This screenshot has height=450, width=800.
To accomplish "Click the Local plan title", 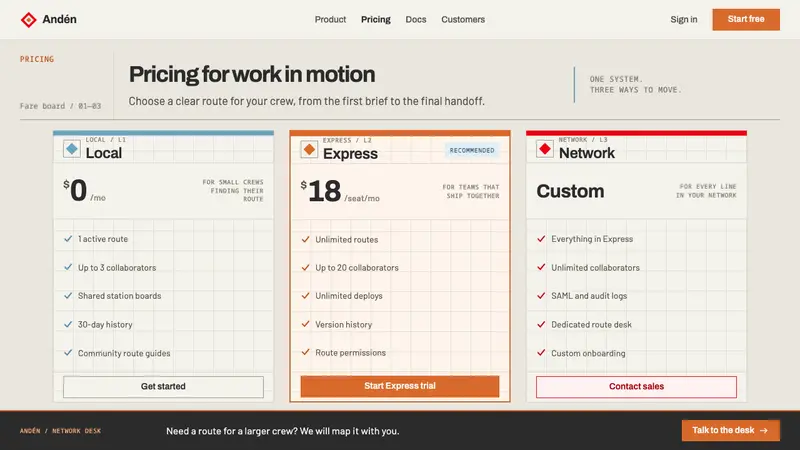I will (x=104, y=153).
